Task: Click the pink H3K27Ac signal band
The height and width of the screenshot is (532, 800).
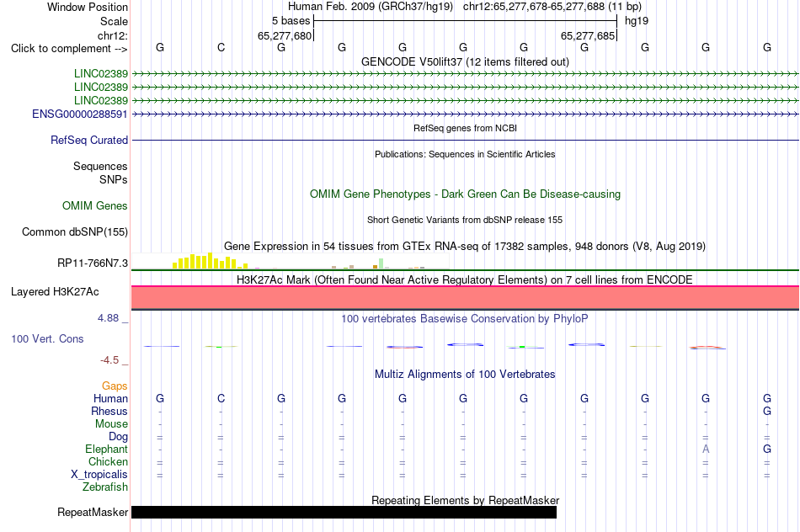Action: pos(465,298)
